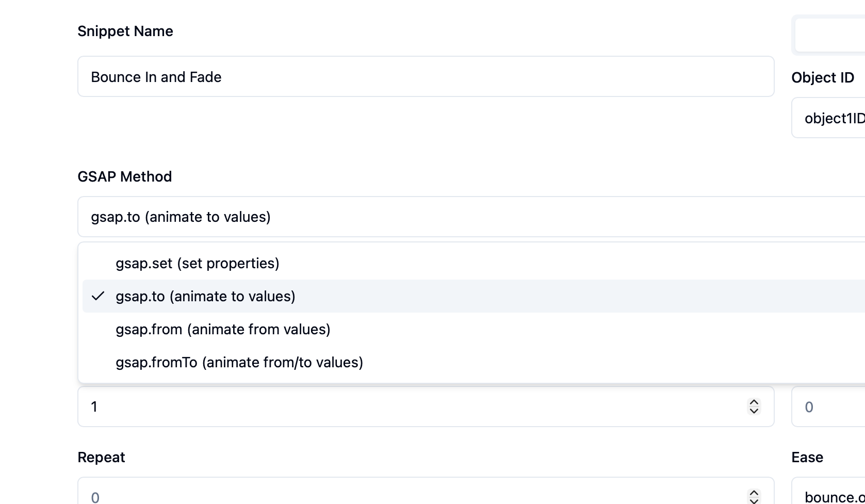The image size is (865, 504).
Task: Click the small empty field above Object ID
Action: click(x=830, y=35)
